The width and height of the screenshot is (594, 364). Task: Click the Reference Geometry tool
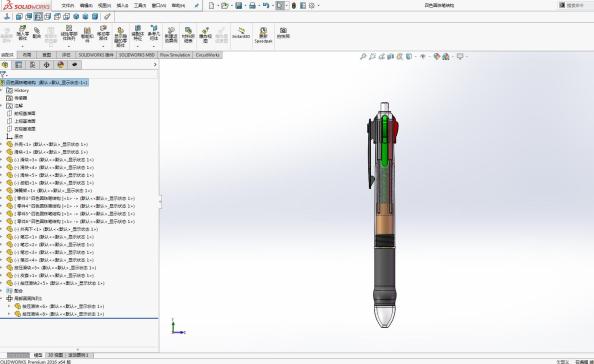tap(154, 33)
